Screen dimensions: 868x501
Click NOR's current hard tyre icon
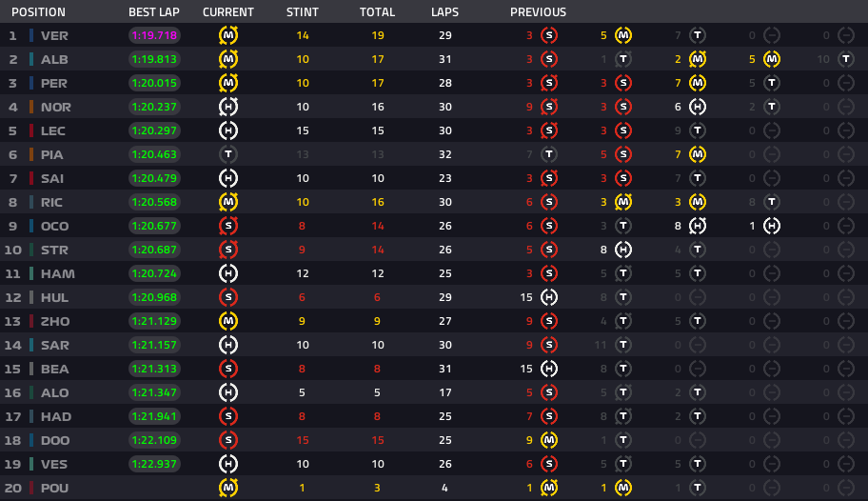(228, 107)
